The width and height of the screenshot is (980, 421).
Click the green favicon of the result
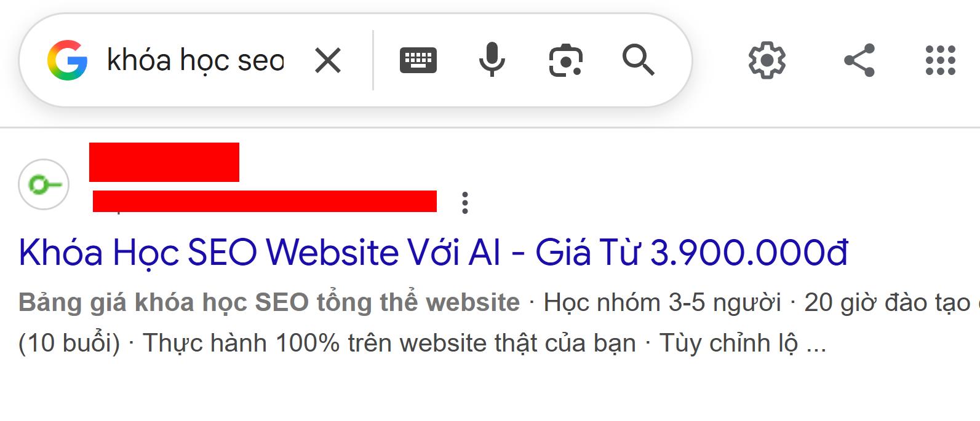pyautogui.click(x=44, y=184)
